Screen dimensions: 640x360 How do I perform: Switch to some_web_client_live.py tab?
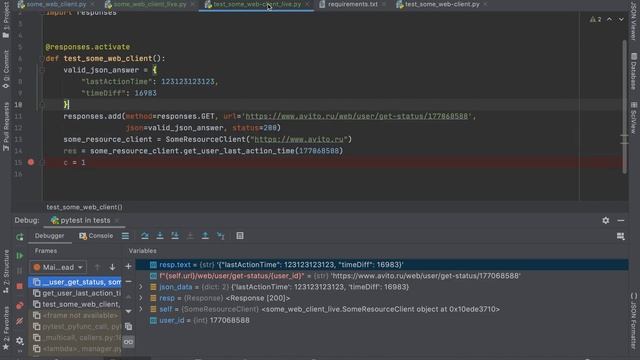(149, 4)
